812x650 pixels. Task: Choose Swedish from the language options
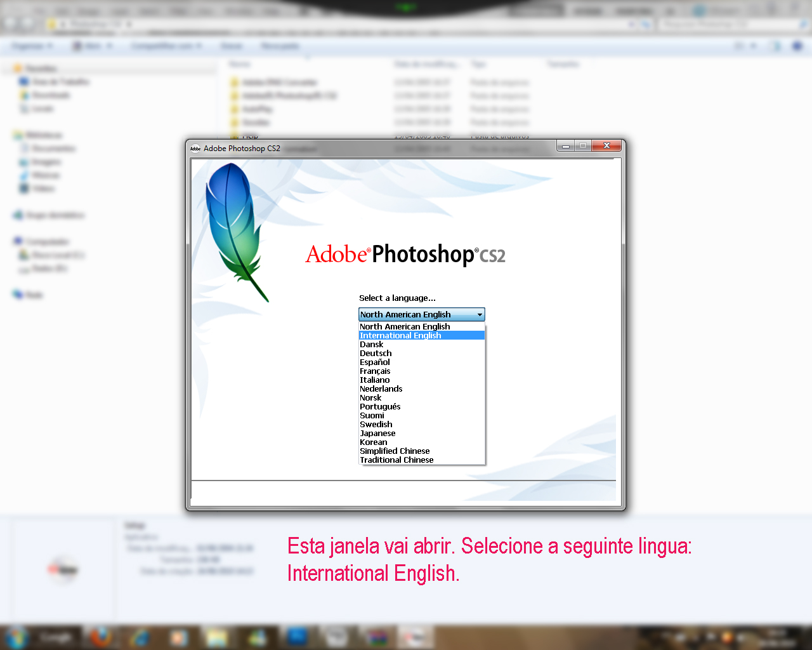[x=422, y=424]
